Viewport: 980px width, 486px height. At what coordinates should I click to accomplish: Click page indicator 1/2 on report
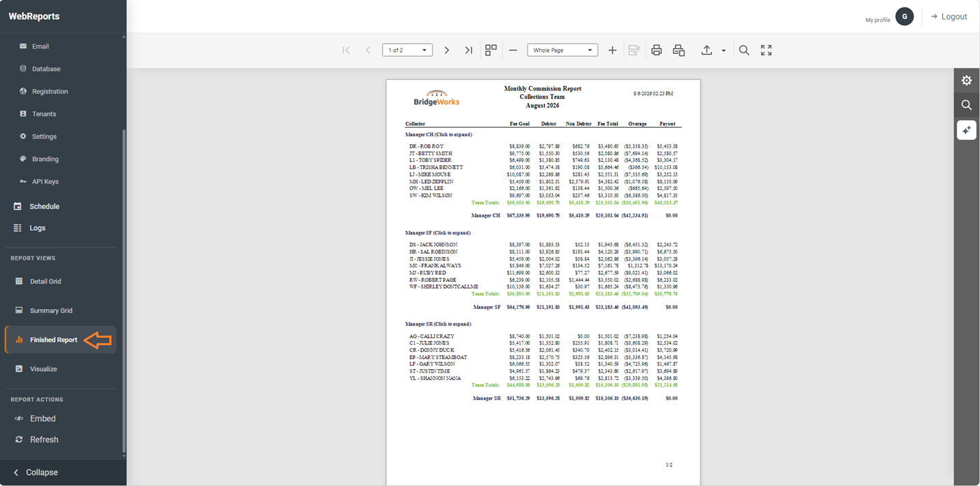point(669,465)
